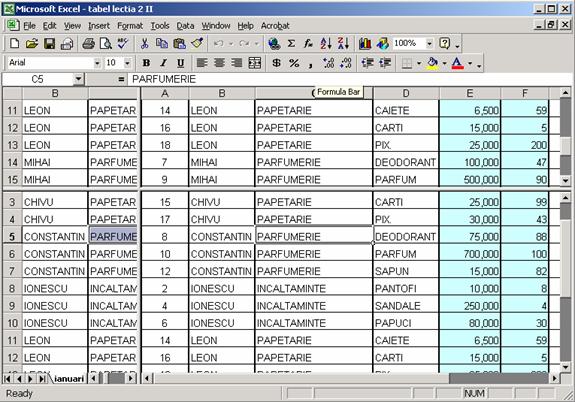Click column D header

click(x=406, y=94)
